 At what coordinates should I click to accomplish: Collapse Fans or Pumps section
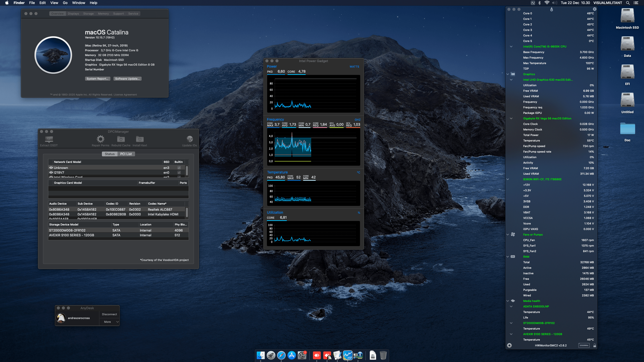[508, 235]
